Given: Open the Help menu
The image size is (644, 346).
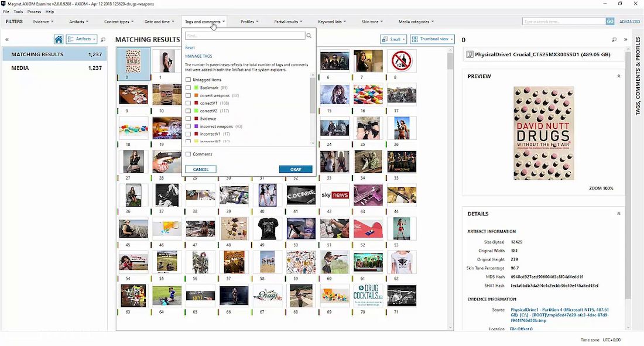Looking at the screenshot, I should [50, 12].
